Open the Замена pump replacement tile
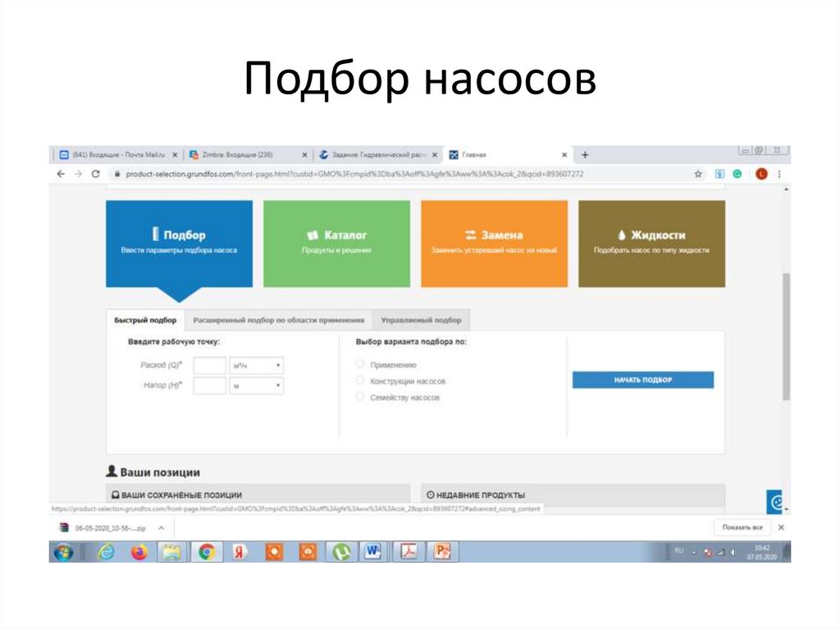The image size is (840, 629). pyautogui.click(x=493, y=241)
